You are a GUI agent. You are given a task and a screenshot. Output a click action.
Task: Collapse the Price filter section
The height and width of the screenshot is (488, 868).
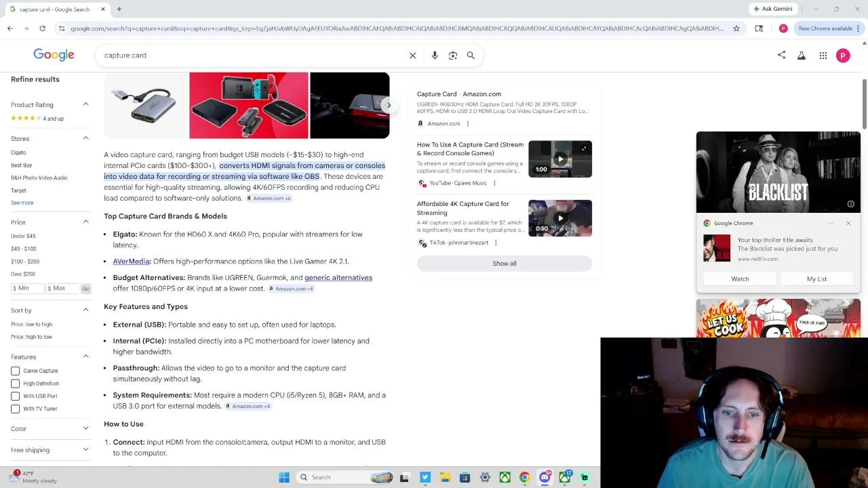click(85, 222)
